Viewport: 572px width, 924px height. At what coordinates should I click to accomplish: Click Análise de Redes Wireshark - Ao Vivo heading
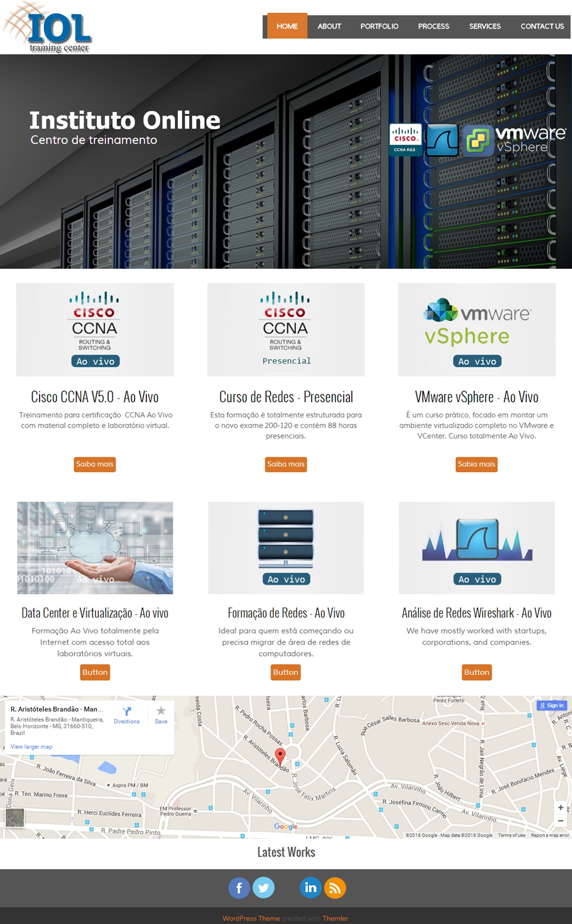click(x=476, y=613)
